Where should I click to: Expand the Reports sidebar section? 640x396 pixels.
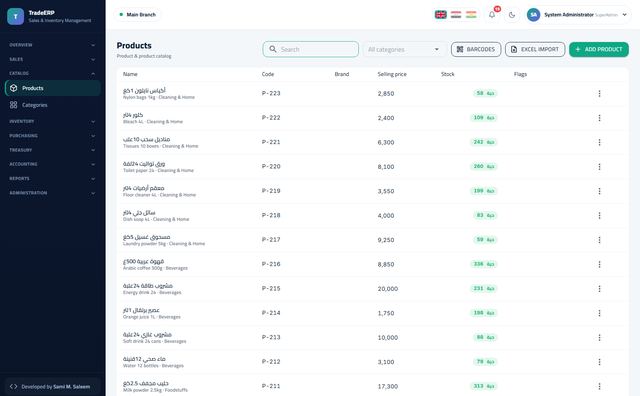coord(52,178)
